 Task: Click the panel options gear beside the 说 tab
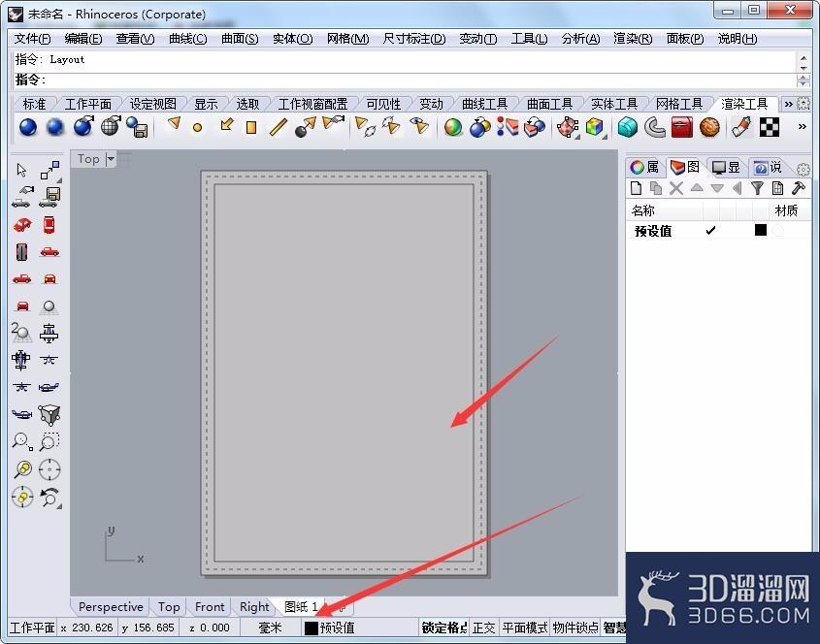click(x=804, y=169)
